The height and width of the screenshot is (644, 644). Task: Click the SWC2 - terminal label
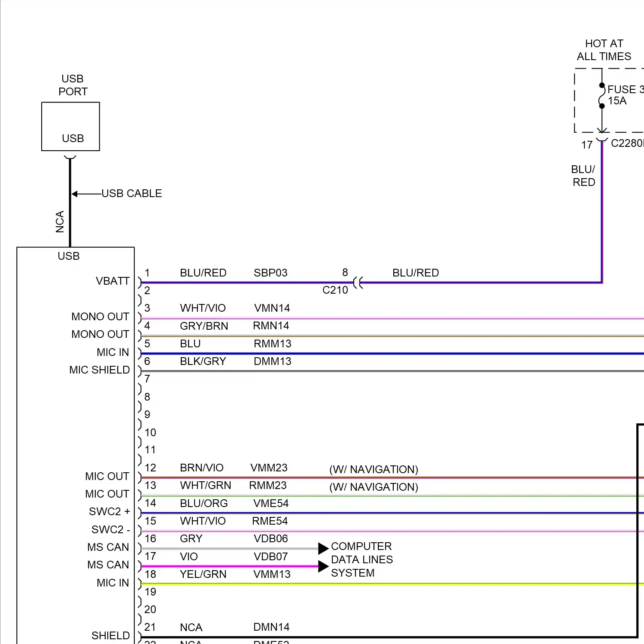point(111,529)
